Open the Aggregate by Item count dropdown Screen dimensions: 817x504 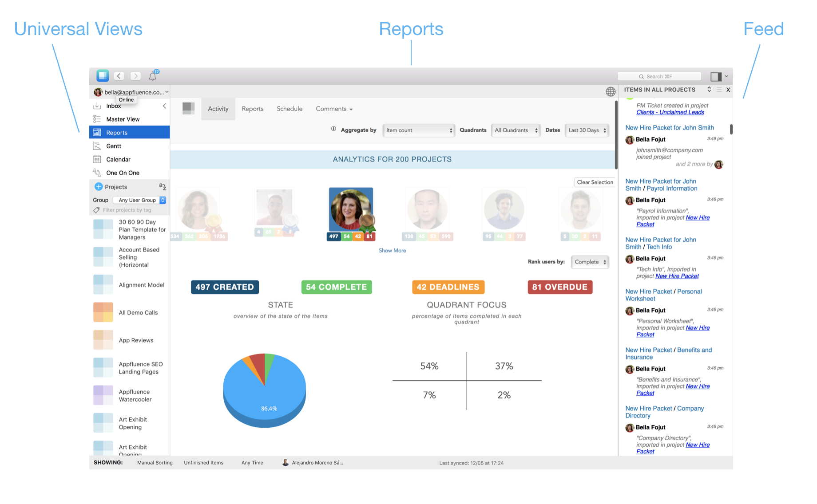pyautogui.click(x=418, y=130)
